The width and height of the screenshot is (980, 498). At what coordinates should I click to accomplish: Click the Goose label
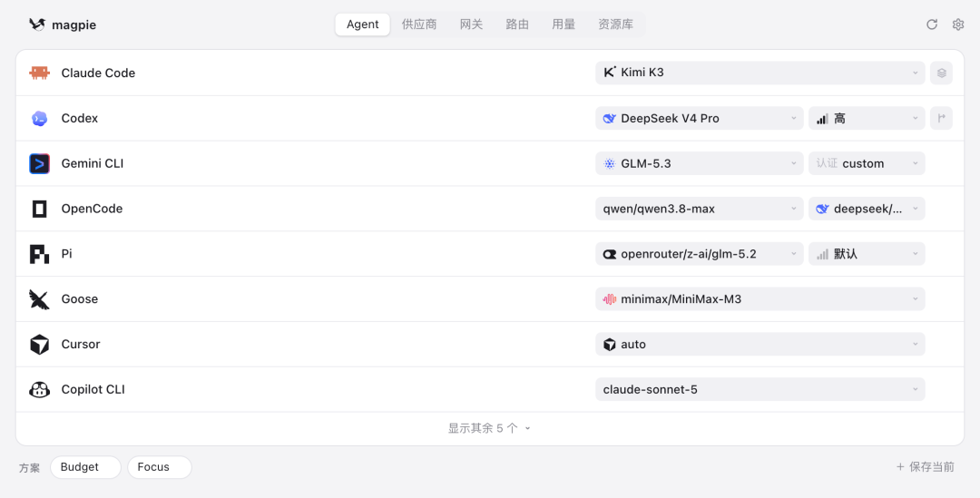pos(79,299)
